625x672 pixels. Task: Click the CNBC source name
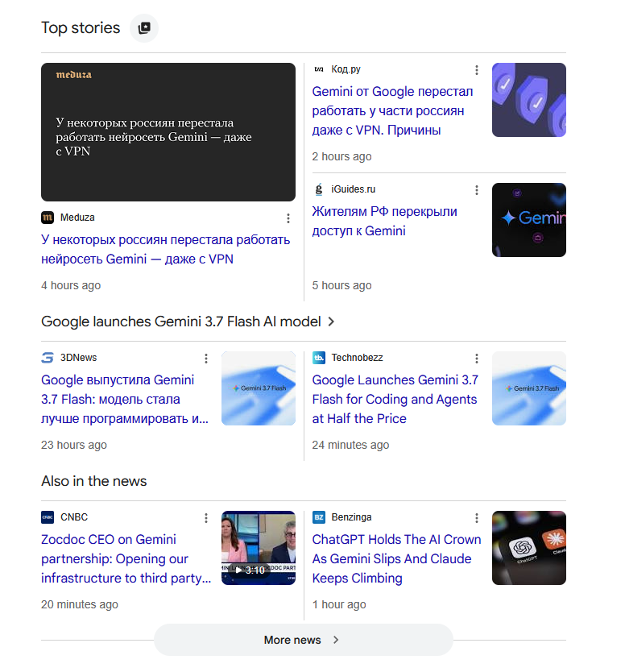click(74, 517)
